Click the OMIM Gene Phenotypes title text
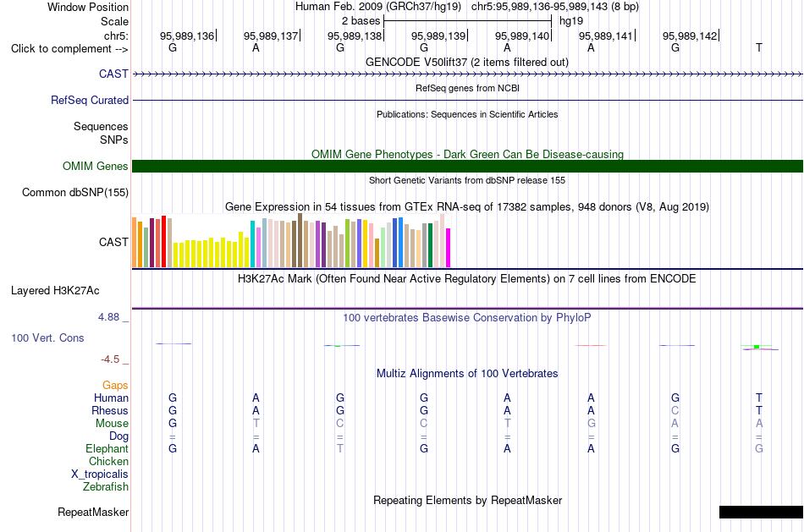804x532 pixels. point(467,154)
